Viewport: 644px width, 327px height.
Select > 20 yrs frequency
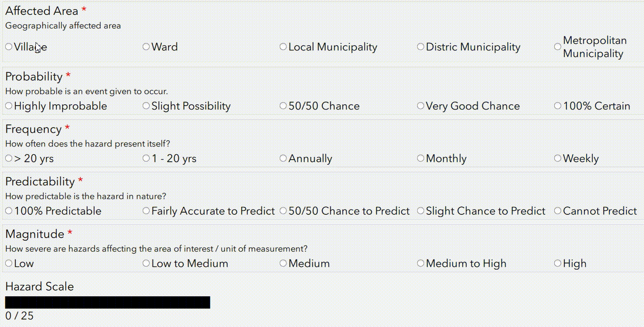(9, 159)
